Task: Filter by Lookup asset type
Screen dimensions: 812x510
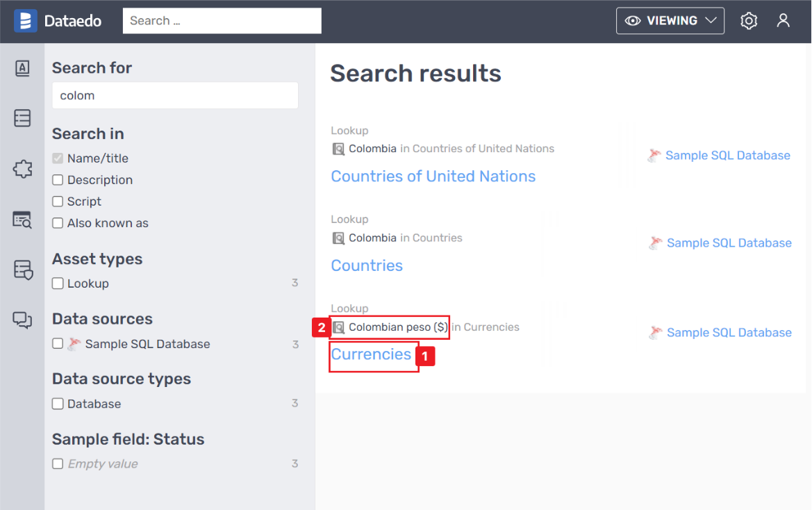Action: point(58,283)
